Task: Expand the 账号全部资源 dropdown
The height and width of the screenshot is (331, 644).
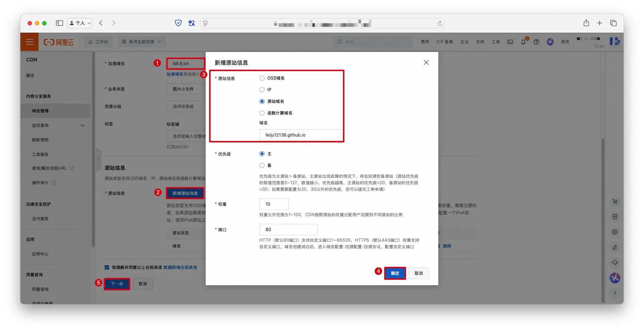Action: (141, 42)
